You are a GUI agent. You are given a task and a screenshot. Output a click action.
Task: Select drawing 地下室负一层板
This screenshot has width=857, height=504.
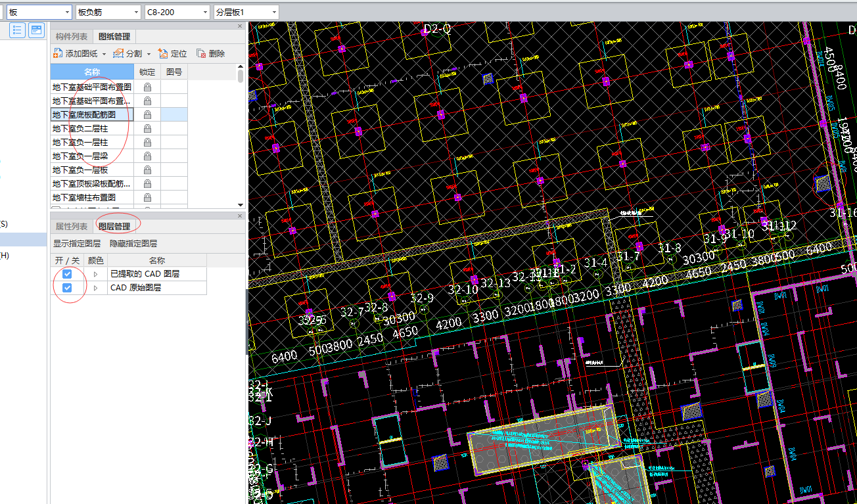(x=92, y=170)
